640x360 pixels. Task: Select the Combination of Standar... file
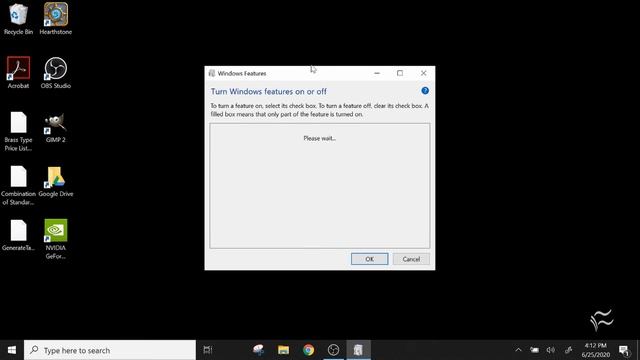point(18,185)
